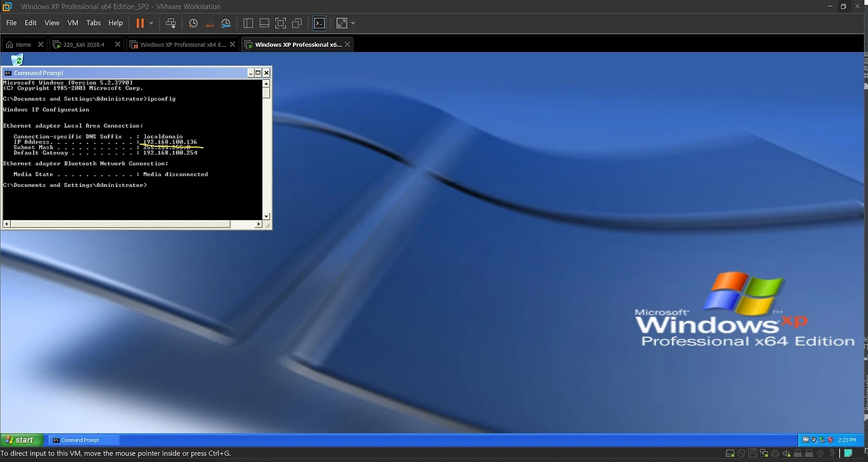Close the active Windows XP tab
This screenshot has width=868, height=462.
point(348,45)
